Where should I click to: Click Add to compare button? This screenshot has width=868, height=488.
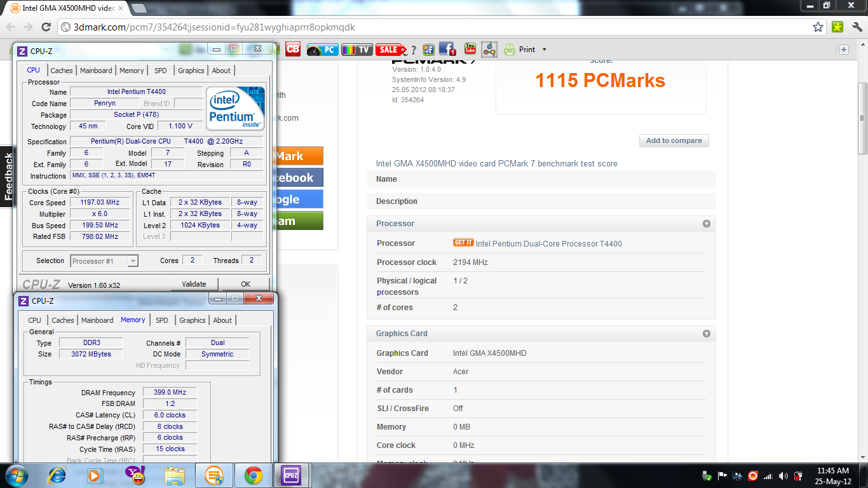pyautogui.click(x=674, y=140)
